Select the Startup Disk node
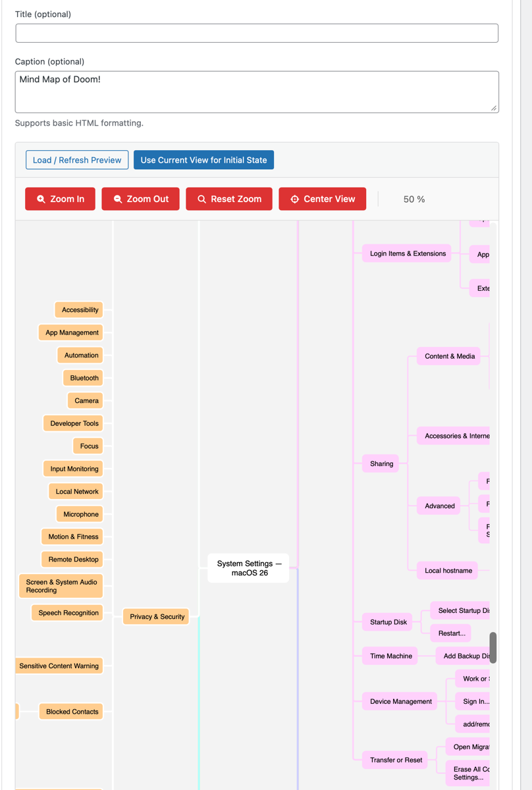Image resolution: width=532 pixels, height=790 pixels. point(387,621)
